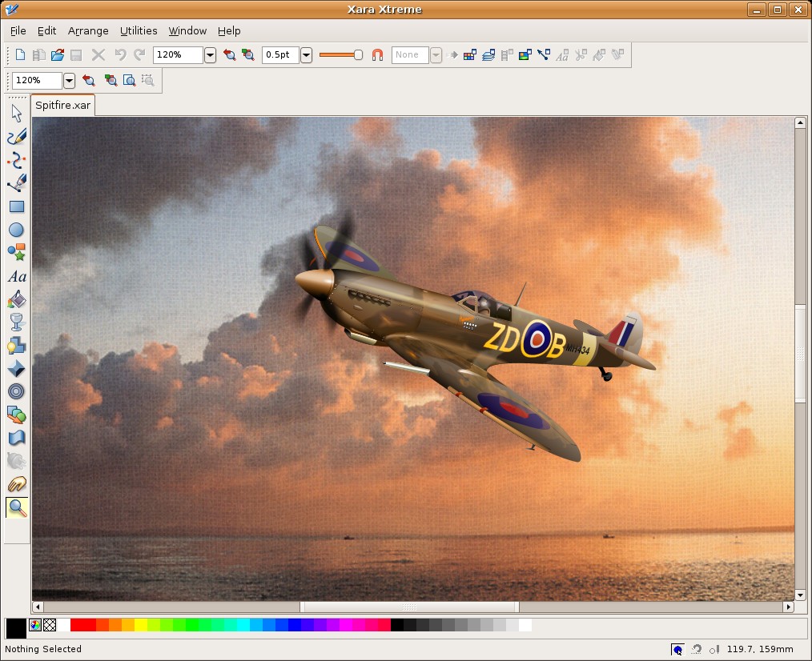The image size is (812, 661).
Task: Select the Blend tool
Action: click(17, 415)
